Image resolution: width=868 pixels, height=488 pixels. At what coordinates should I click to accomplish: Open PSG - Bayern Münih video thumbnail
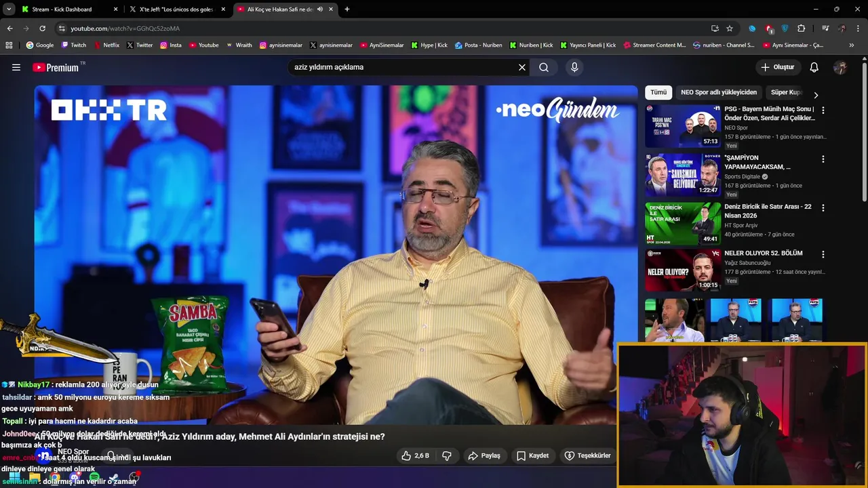683,126
